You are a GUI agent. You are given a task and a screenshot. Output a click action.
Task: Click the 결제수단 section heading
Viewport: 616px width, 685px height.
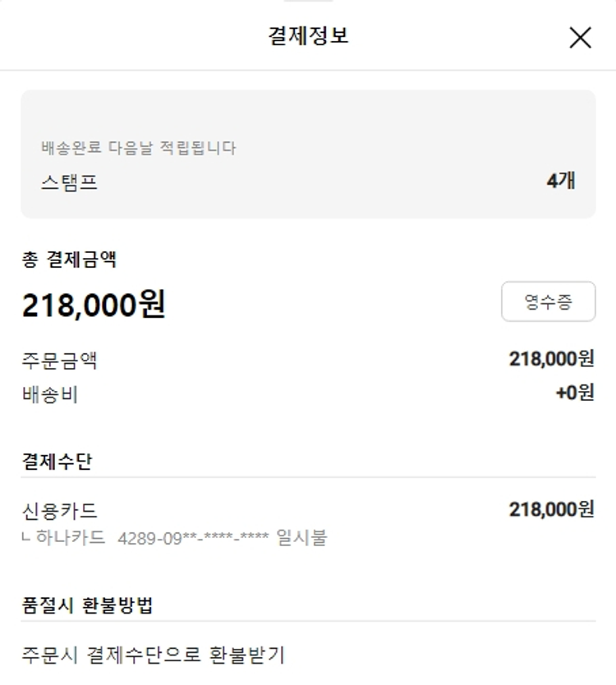tap(57, 461)
